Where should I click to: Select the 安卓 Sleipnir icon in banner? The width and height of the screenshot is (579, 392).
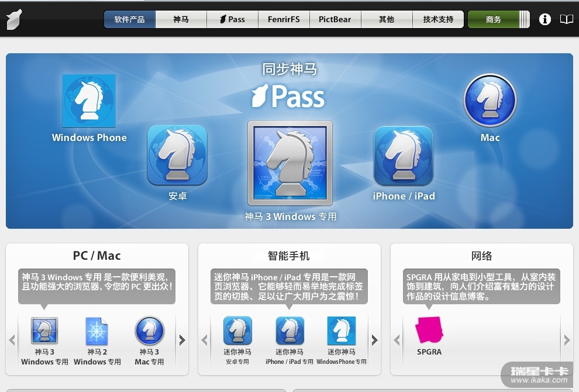pos(177,155)
